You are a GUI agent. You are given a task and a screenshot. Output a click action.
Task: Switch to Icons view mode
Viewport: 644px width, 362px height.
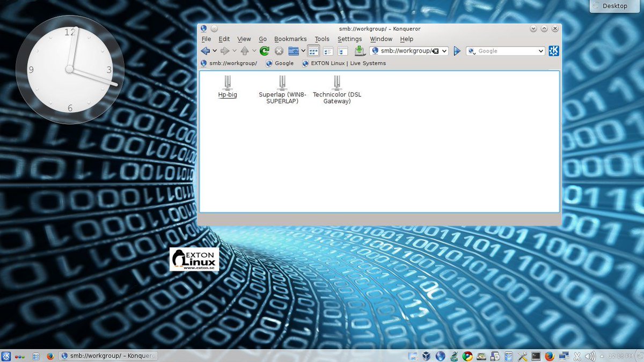(313, 51)
